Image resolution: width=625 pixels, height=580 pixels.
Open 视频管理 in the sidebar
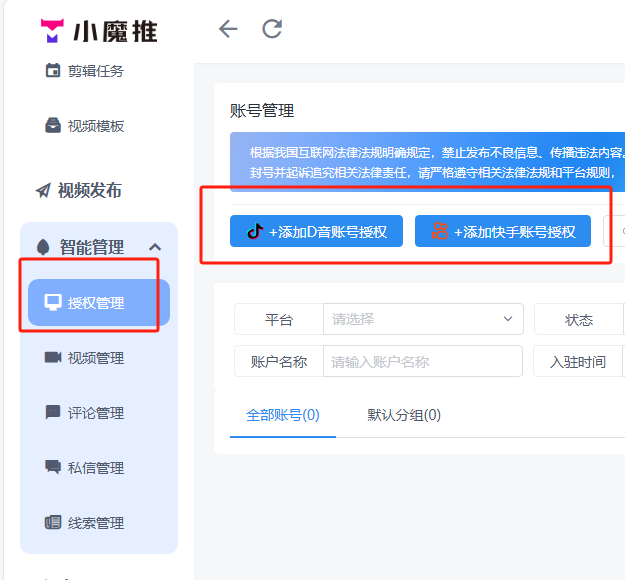point(95,358)
